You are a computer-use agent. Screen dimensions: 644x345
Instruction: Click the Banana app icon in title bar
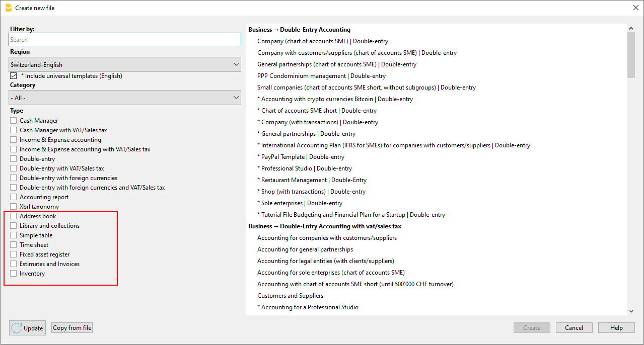coord(8,8)
